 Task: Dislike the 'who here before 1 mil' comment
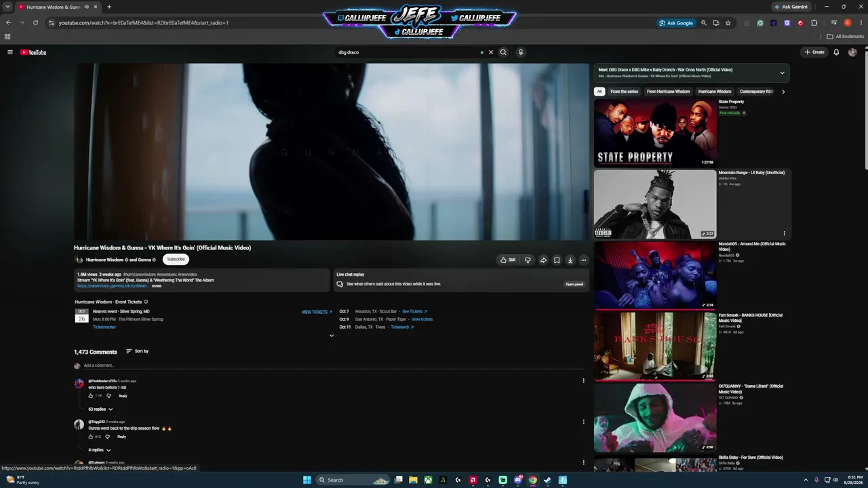pos(108,396)
